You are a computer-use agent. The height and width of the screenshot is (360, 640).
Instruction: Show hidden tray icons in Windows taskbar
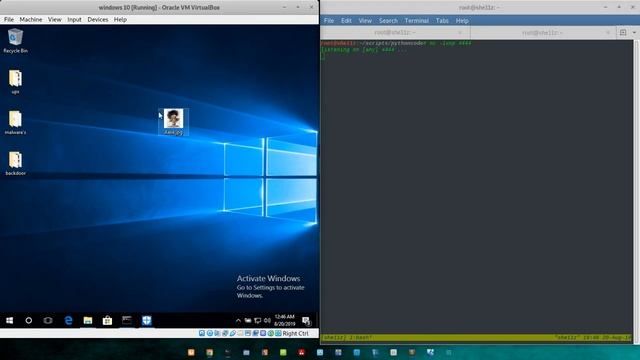pyautogui.click(x=238, y=320)
